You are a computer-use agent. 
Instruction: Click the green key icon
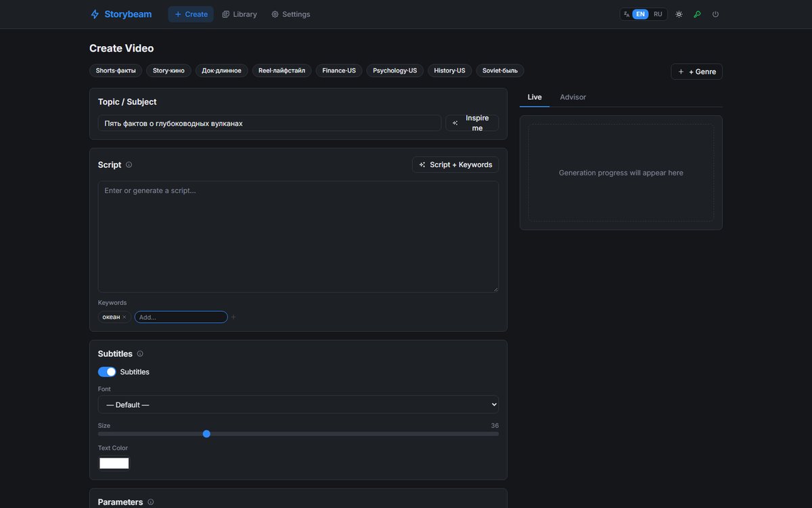(x=697, y=14)
